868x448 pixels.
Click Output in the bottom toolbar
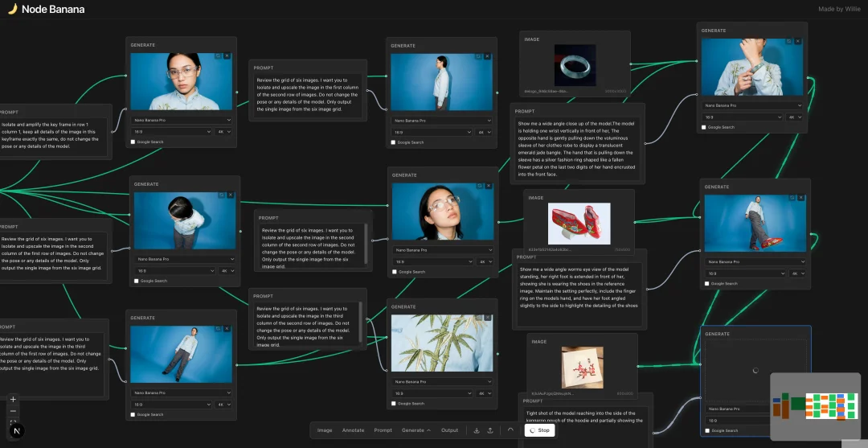pos(449,430)
